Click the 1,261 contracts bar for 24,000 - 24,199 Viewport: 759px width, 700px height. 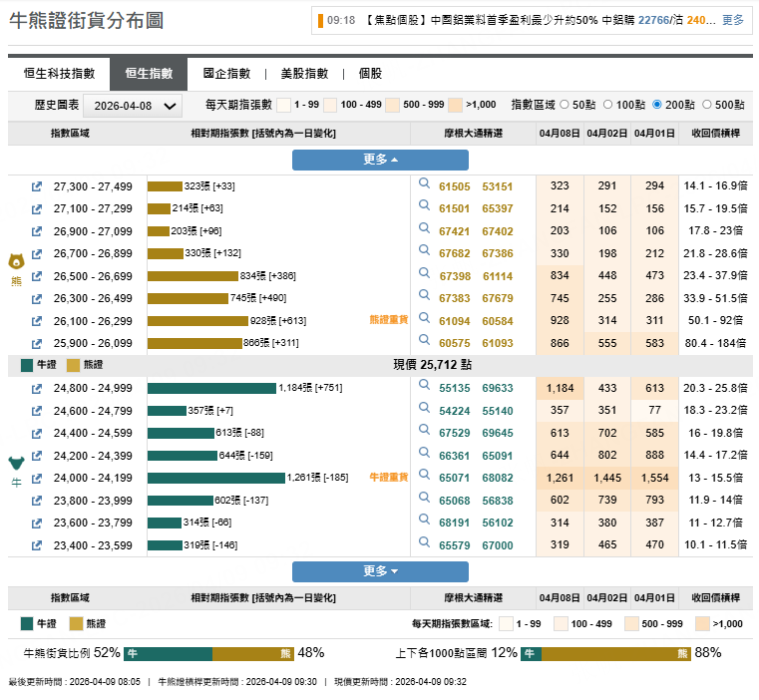tap(215, 478)
